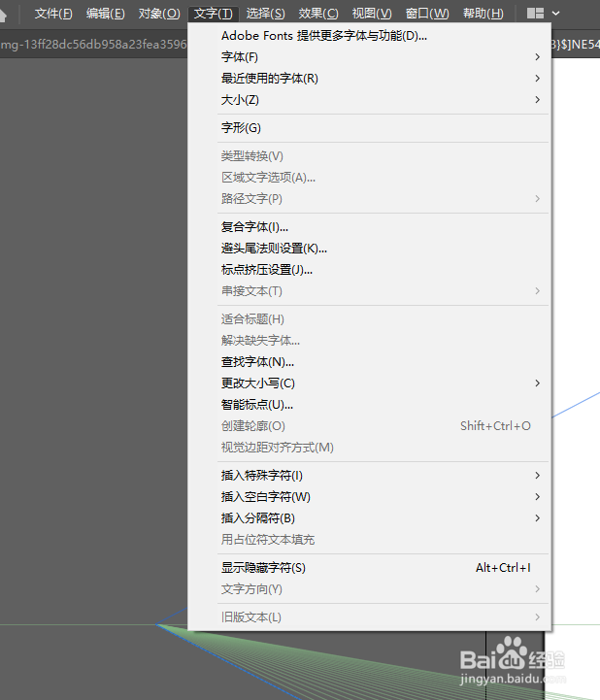Expand the 更改大小写(C) submenu

coord(370,383)
